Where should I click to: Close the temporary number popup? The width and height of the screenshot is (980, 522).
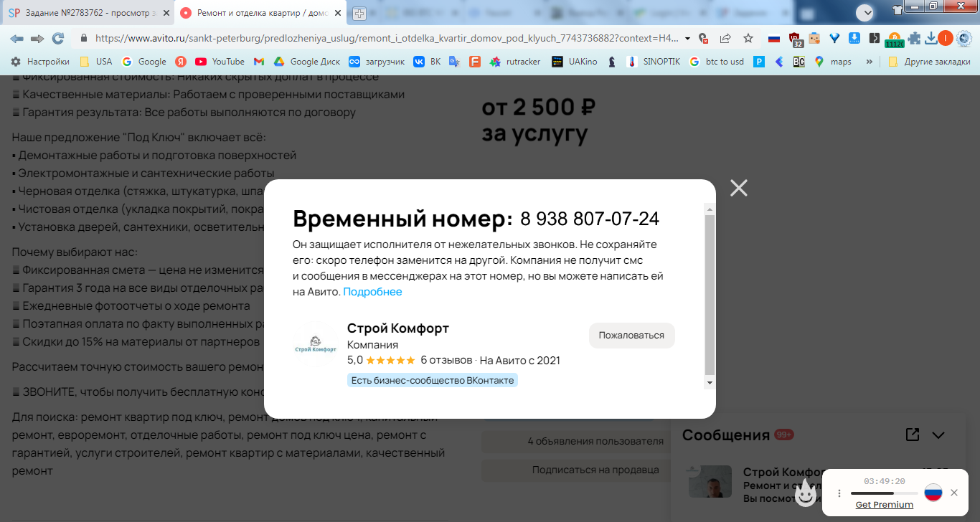(738, 188)
